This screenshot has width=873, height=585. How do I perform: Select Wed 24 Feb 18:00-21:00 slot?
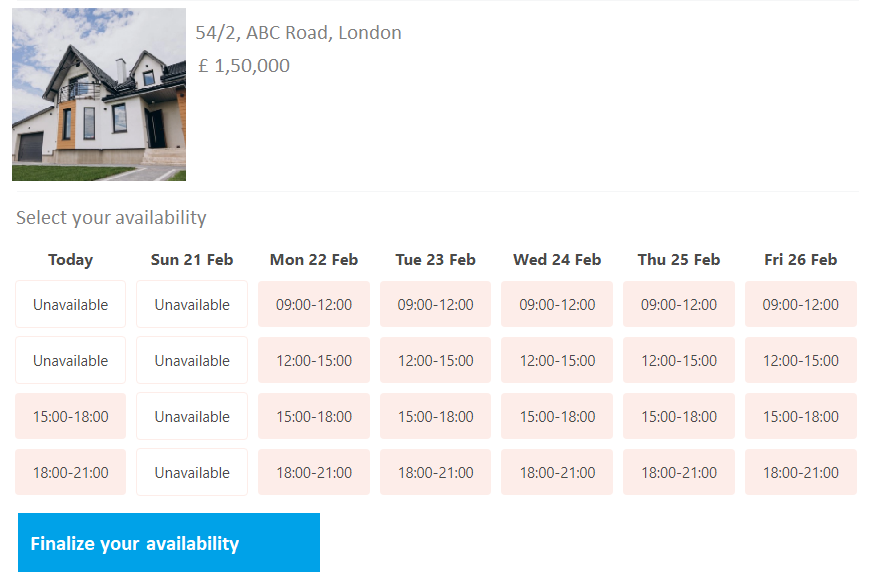(x=557, y=473)
